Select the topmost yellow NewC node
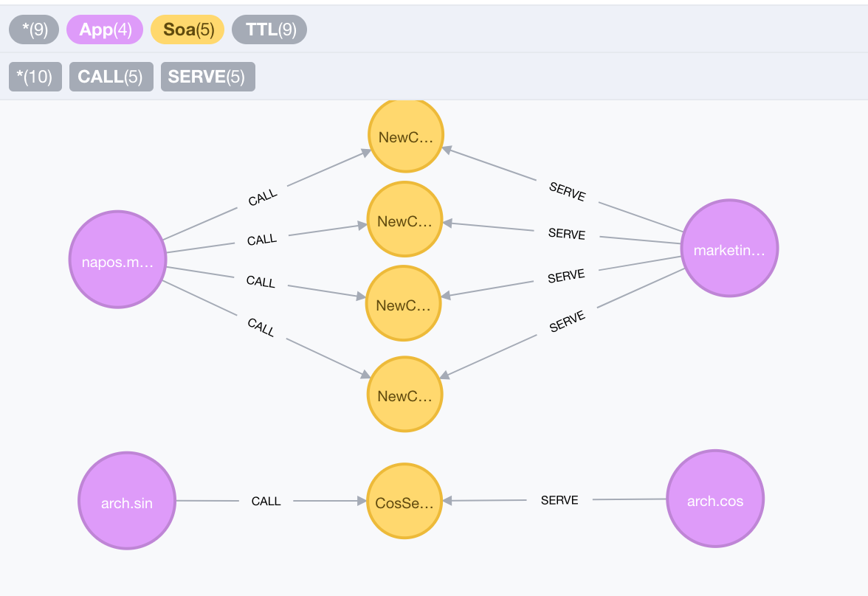Viewport: 868px width, 596px height. 405,136
